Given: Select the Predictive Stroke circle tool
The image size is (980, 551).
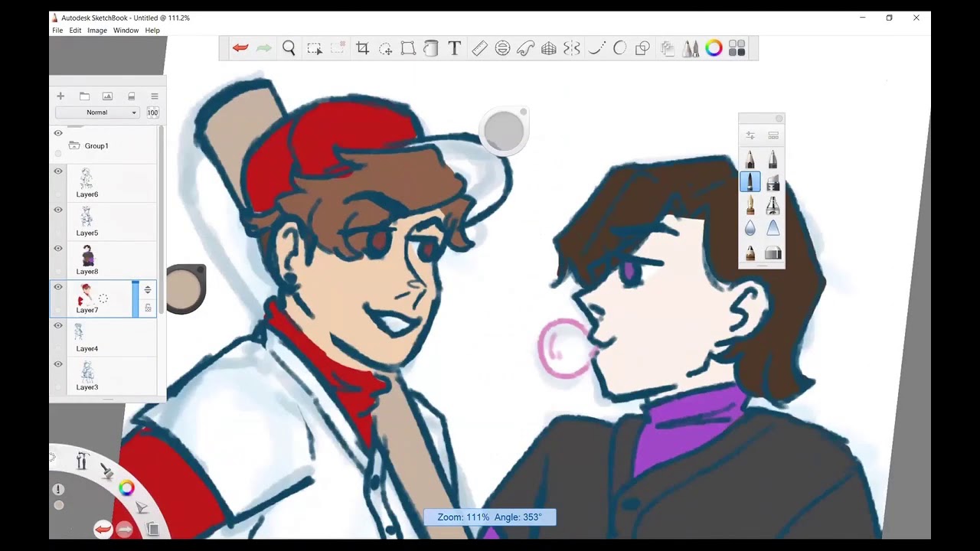Looking at the screenshot, I should point(619,48).
